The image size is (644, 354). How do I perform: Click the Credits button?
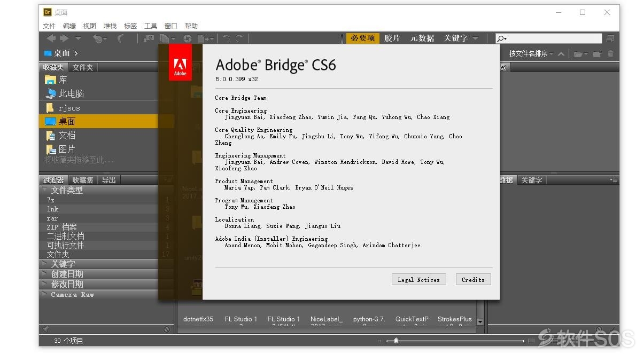pyautogui.click(x=473, y=279)
